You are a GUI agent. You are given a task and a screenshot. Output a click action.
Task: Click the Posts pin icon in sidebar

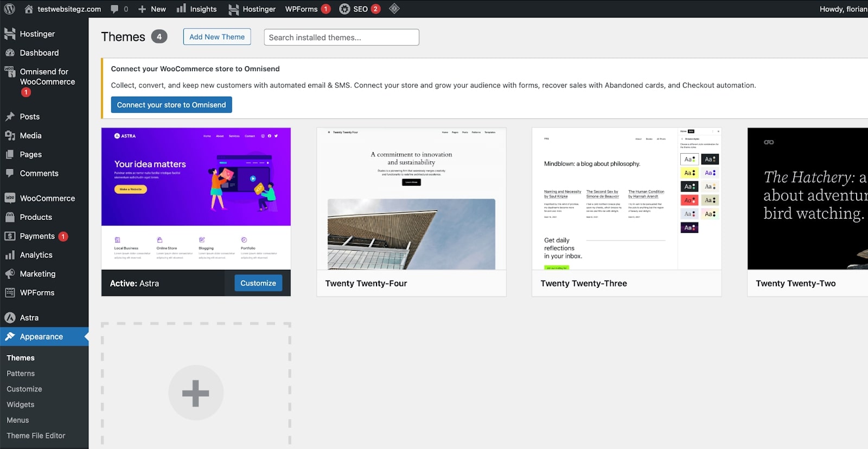(x=10, y=117)
